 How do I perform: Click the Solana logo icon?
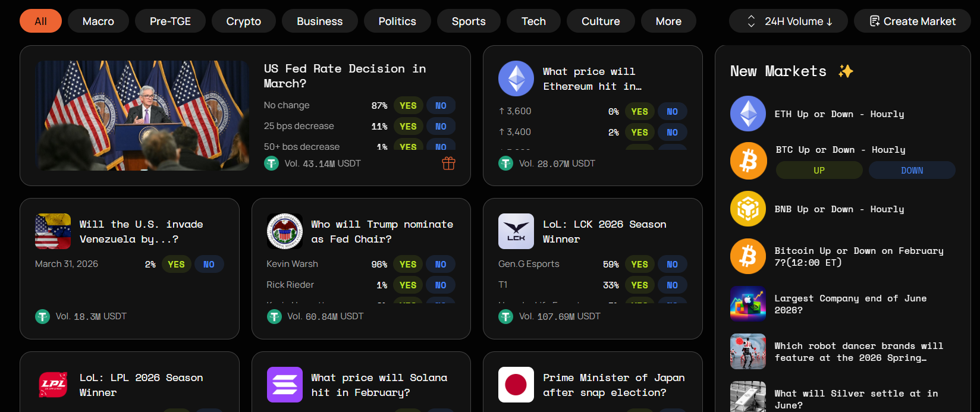[x=284, y=385]
